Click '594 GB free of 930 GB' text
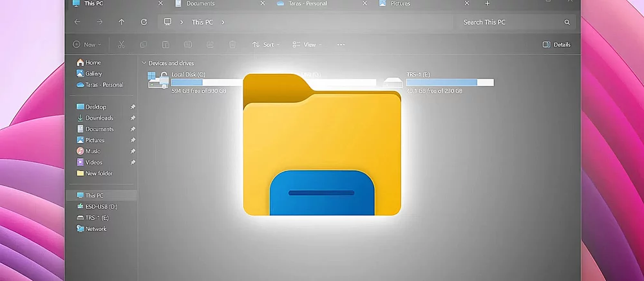The height and width of the screenshot is (281, 644). [199, 91]
